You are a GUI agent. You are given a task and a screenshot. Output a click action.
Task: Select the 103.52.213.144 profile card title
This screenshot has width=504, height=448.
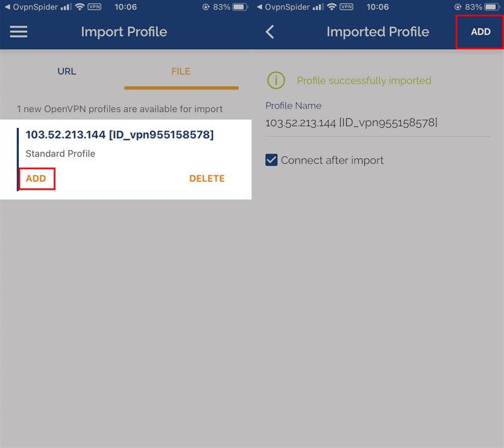point(120,135)
